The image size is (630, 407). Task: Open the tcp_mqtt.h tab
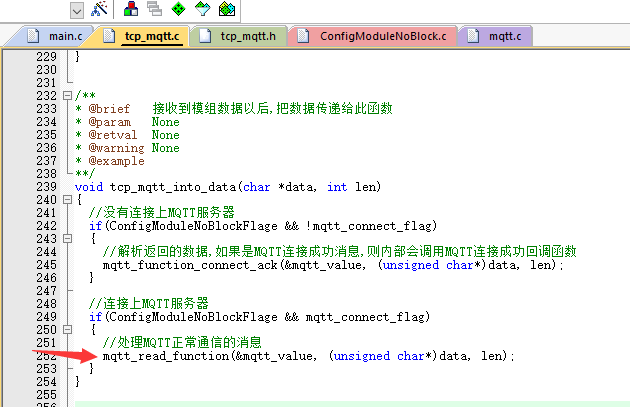(238, 36)
